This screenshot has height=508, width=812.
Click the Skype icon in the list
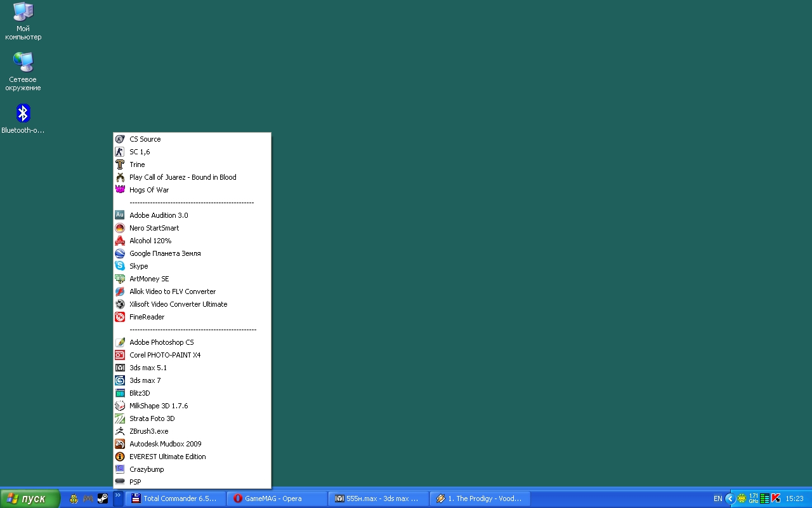click(x=120, y=266)
